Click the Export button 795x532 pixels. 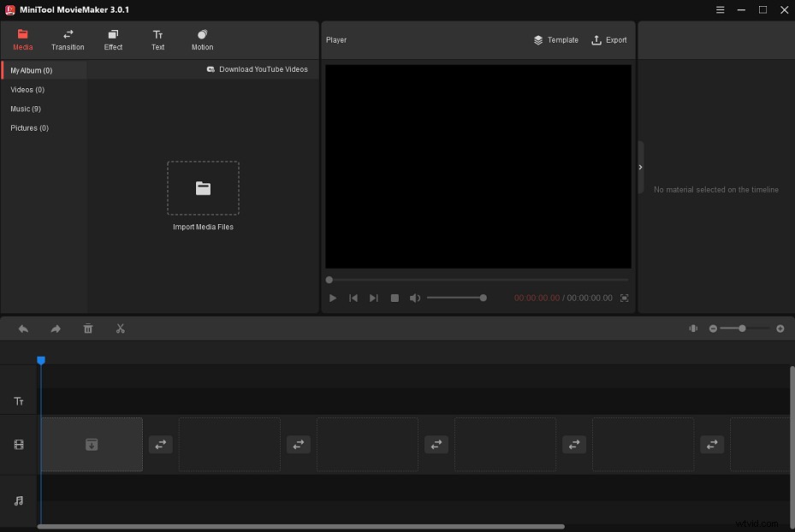tap(608, 39)
